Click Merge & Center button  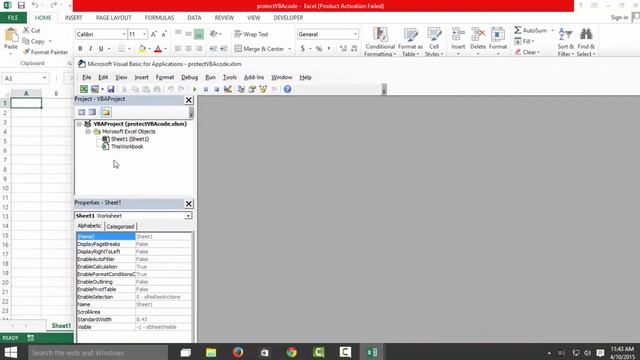(x=259, y=49)
